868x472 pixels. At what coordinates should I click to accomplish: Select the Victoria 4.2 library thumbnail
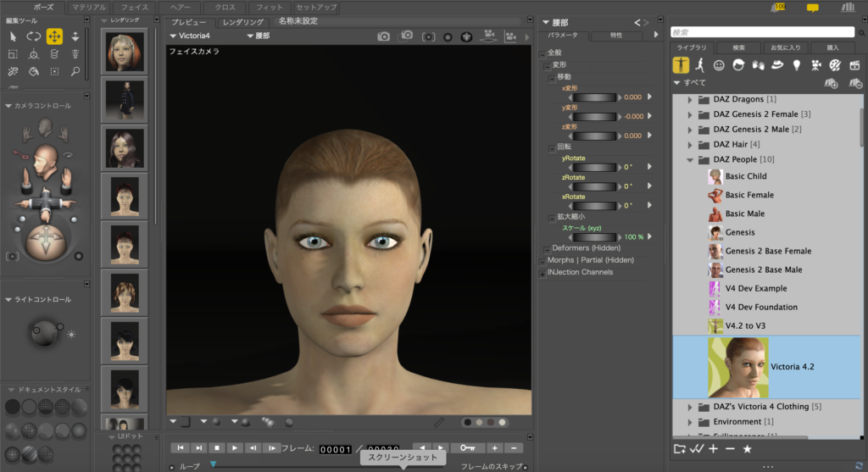click(737, 367)
